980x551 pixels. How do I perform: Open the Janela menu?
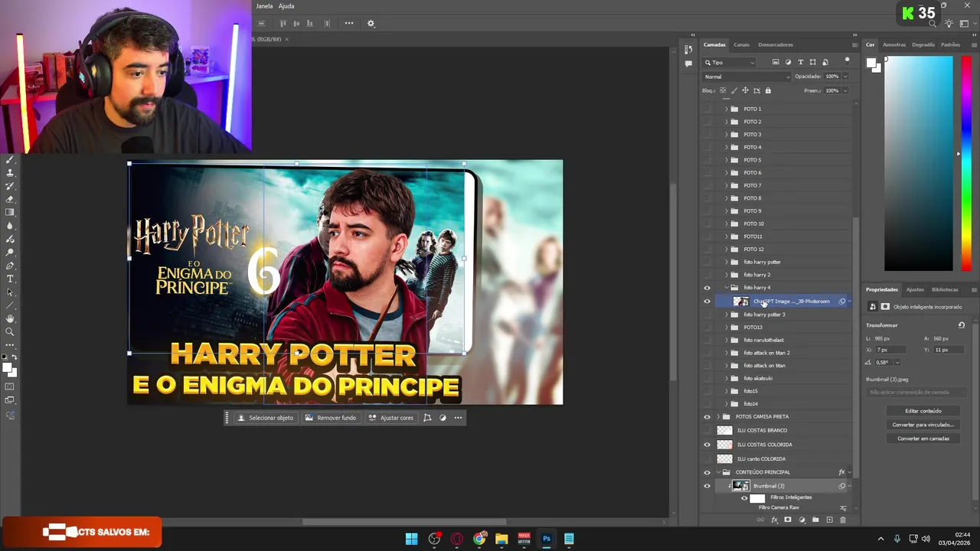[264, 6]
